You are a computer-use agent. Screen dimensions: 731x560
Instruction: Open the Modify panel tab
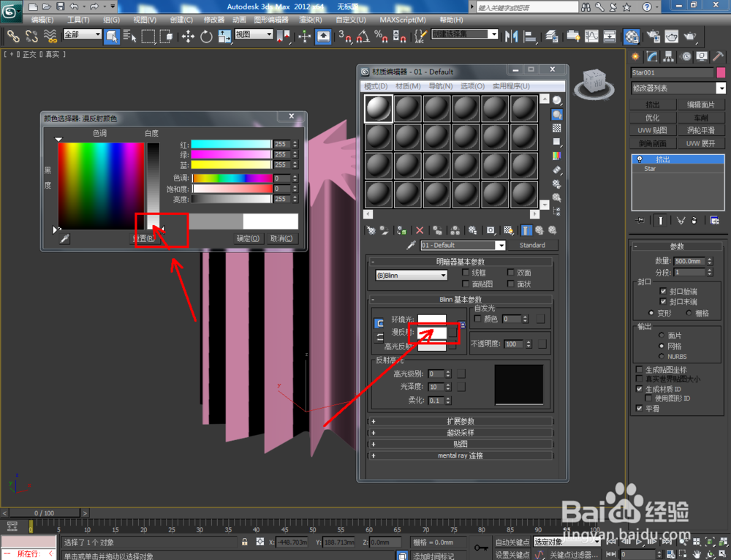652,57
